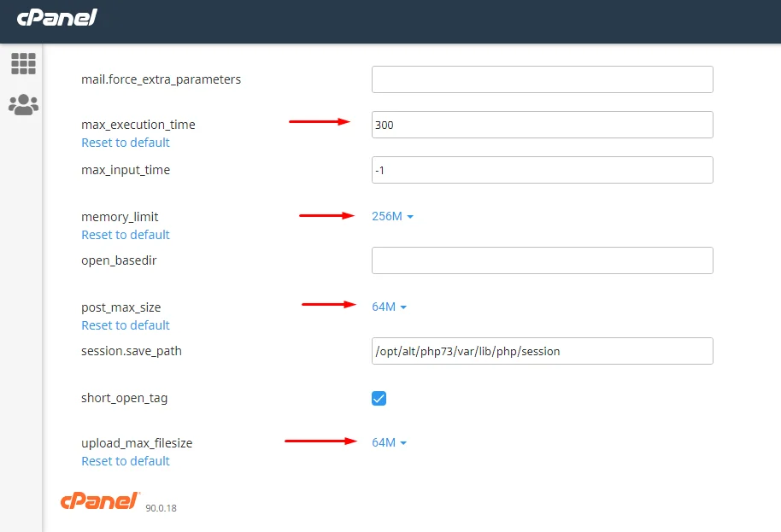This screenshot has height=532, width=781.
Task: Click the max_execution_time field showing 300
Action: coord(543,125)
